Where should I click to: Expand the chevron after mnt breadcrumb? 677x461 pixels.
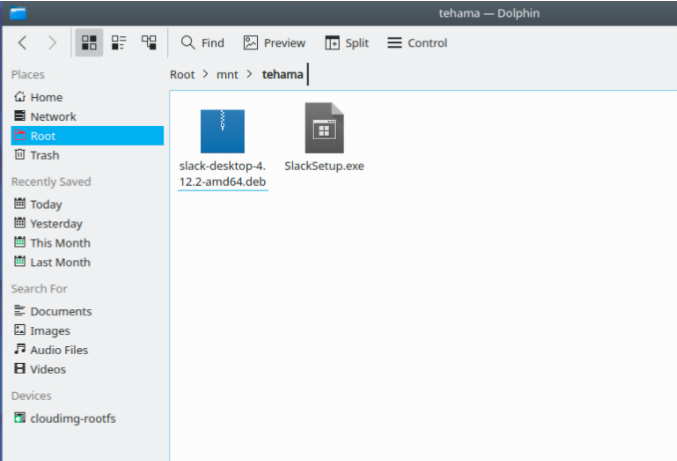(x=250, y=74)
